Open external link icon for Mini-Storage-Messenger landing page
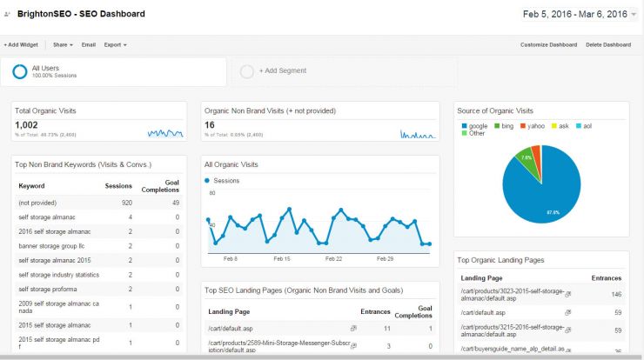644x360 pixels. point(353,345)
